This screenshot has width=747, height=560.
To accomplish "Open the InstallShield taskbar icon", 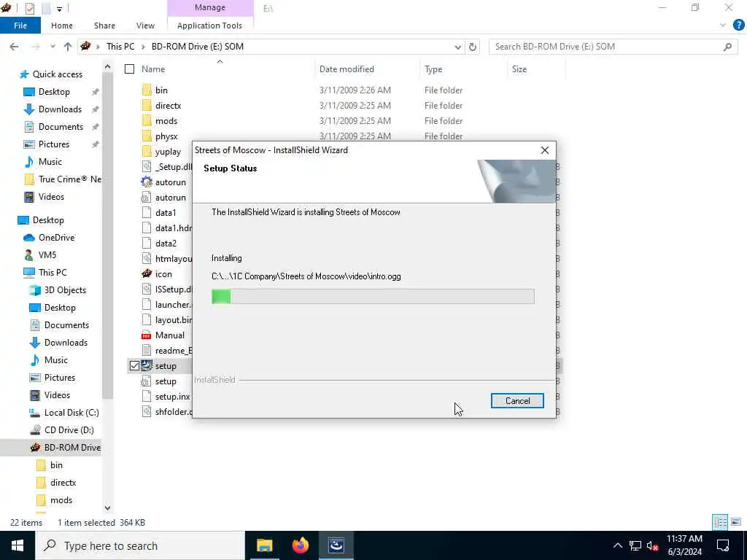I will [x=336, y=545].
